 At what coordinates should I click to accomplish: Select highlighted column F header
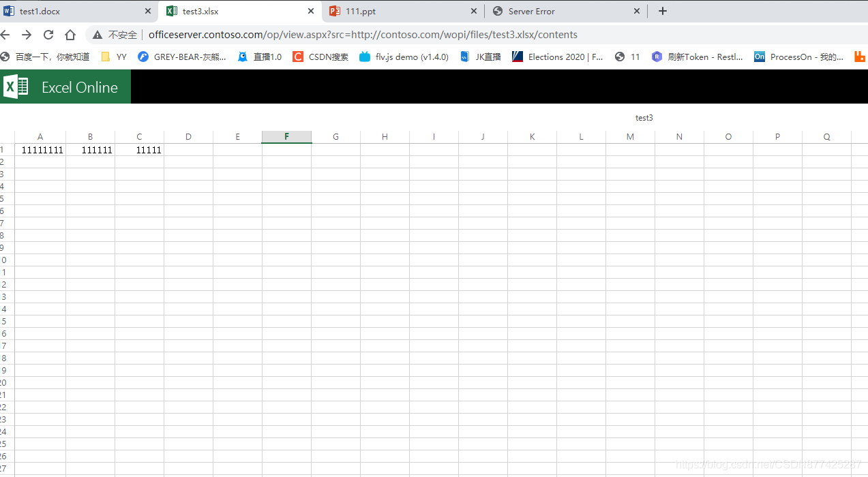[286, 137]
